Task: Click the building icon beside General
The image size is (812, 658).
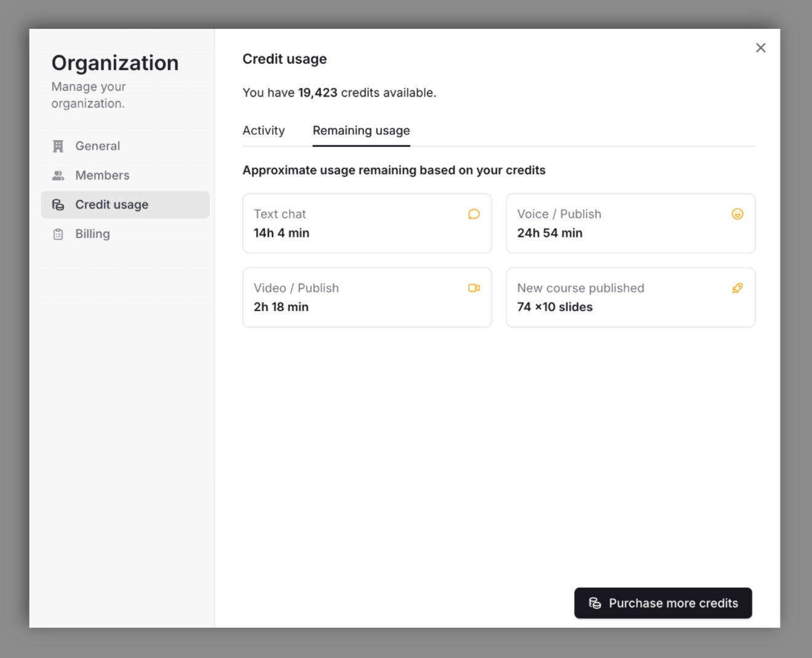Action: tap(58, 146)
